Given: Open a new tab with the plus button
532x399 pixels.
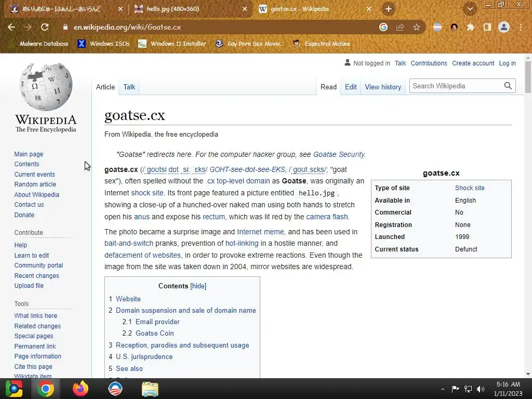Looking at the screenshot, I should [x=389, y=9].
